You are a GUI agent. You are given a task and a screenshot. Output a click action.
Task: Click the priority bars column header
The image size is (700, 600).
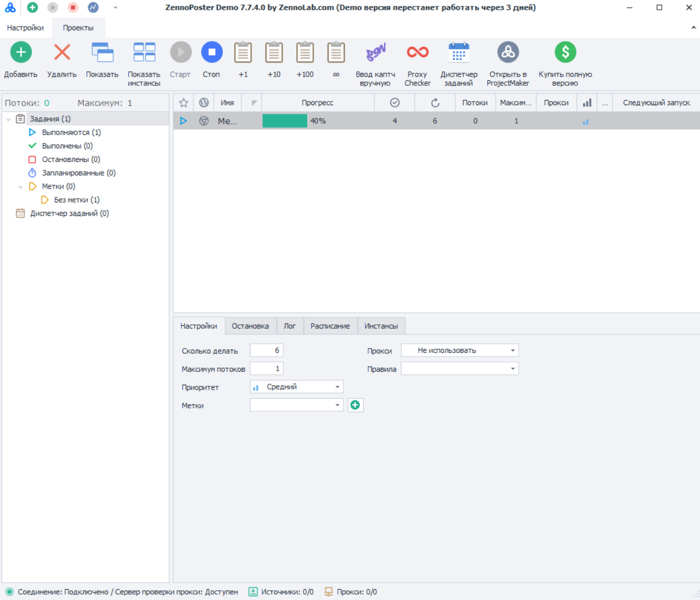[x=587, y=103]
